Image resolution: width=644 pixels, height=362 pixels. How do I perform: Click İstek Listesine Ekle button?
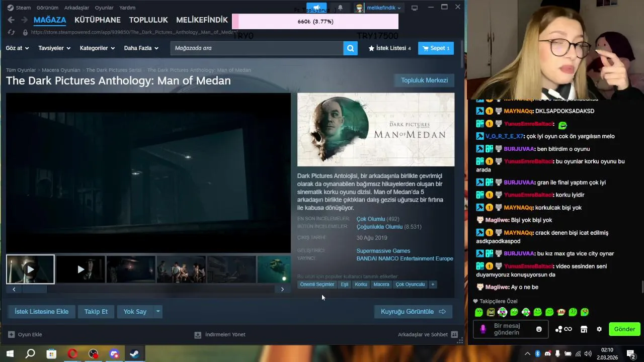coord(42,312)
